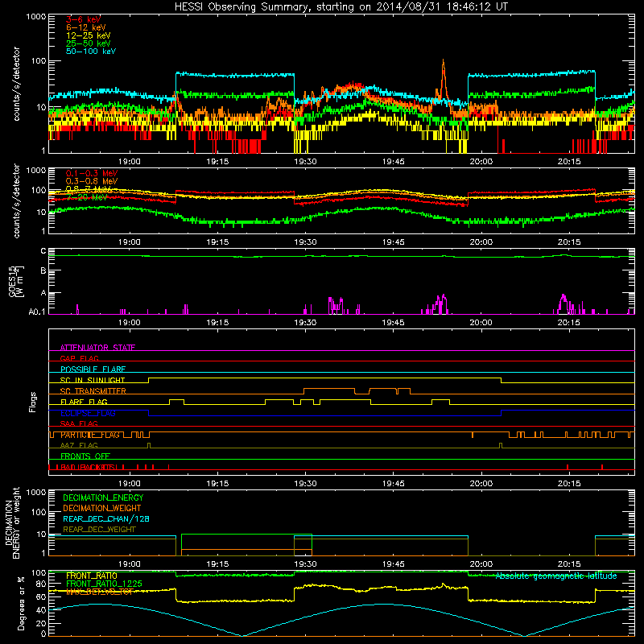This screenshot has width=644, height=644.
Task: Click the Absolute geomagnetic latitude label
Action: [556, 576]
